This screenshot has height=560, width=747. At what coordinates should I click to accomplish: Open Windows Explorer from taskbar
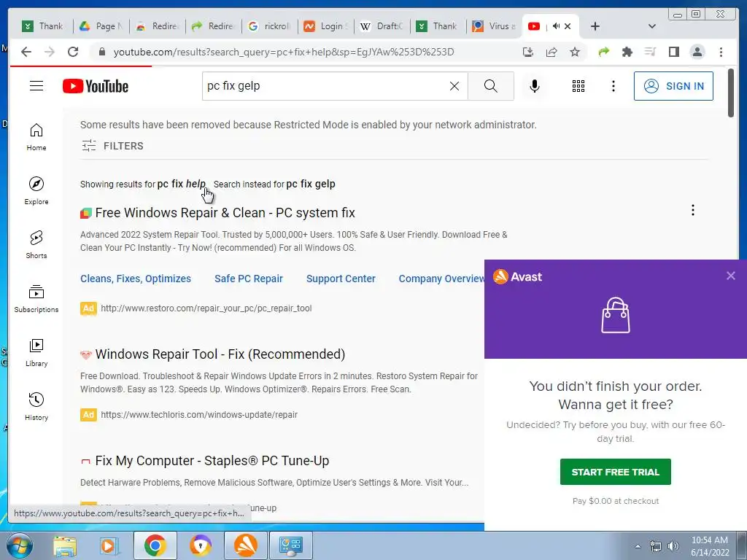(65, 545)
